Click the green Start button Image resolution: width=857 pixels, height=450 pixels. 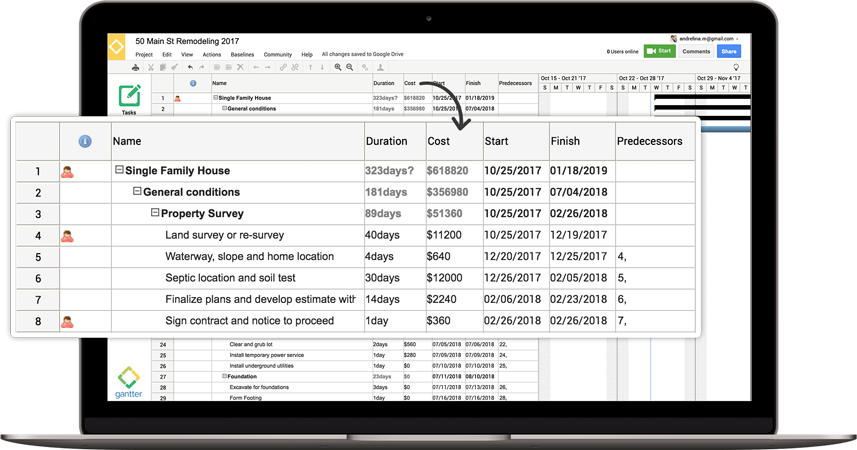click(659, 51)
